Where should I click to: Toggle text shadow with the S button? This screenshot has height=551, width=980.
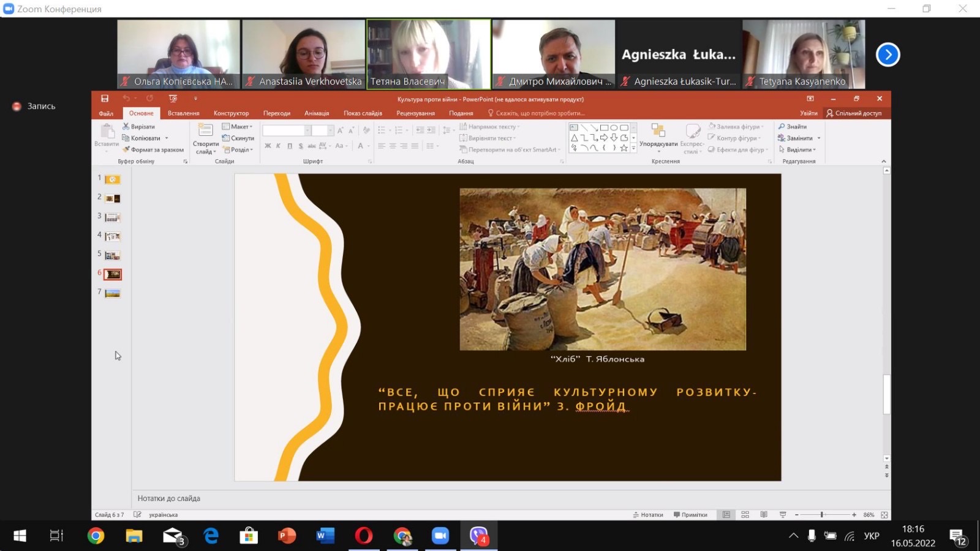[x=301, y=146]
